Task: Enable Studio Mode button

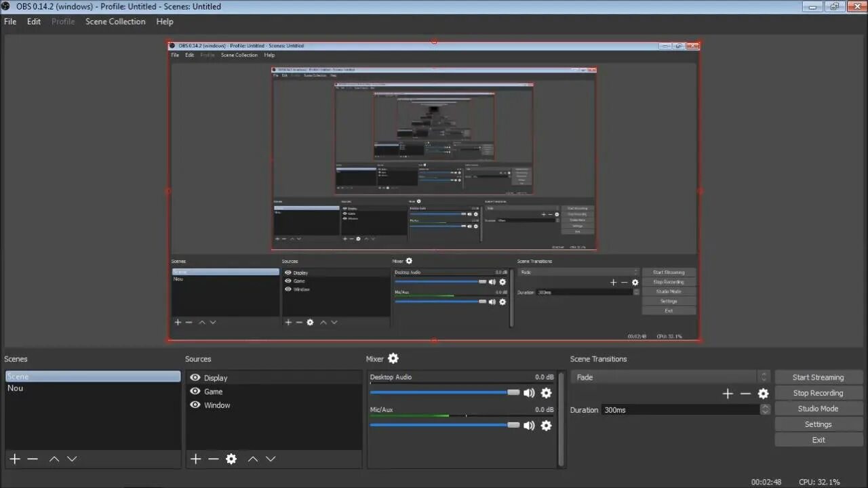Action: click(818, 409)
